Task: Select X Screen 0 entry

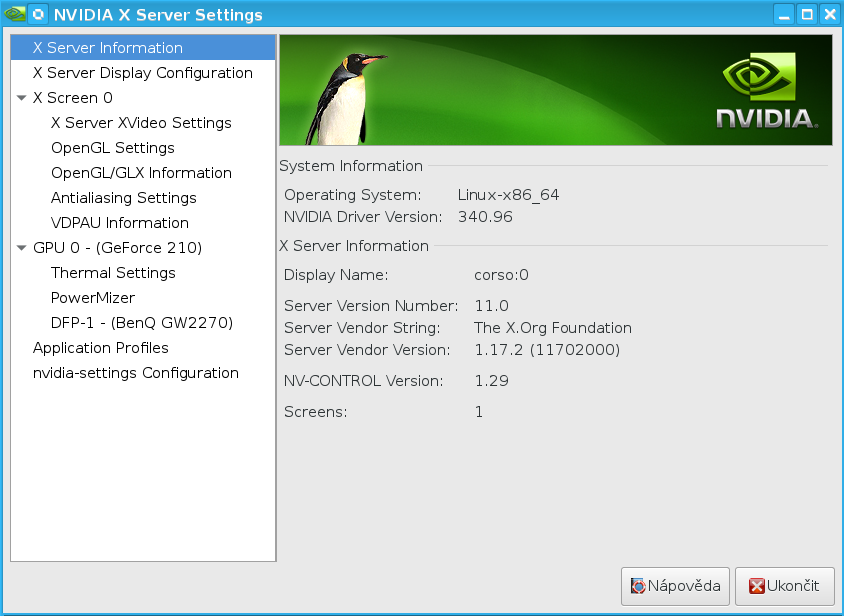Action: click(73, 98)
